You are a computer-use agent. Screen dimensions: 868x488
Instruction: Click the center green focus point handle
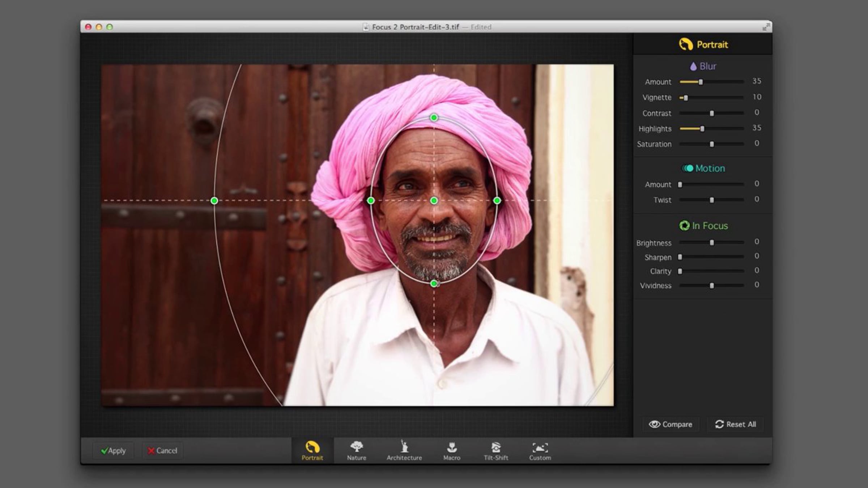[434, 201]
